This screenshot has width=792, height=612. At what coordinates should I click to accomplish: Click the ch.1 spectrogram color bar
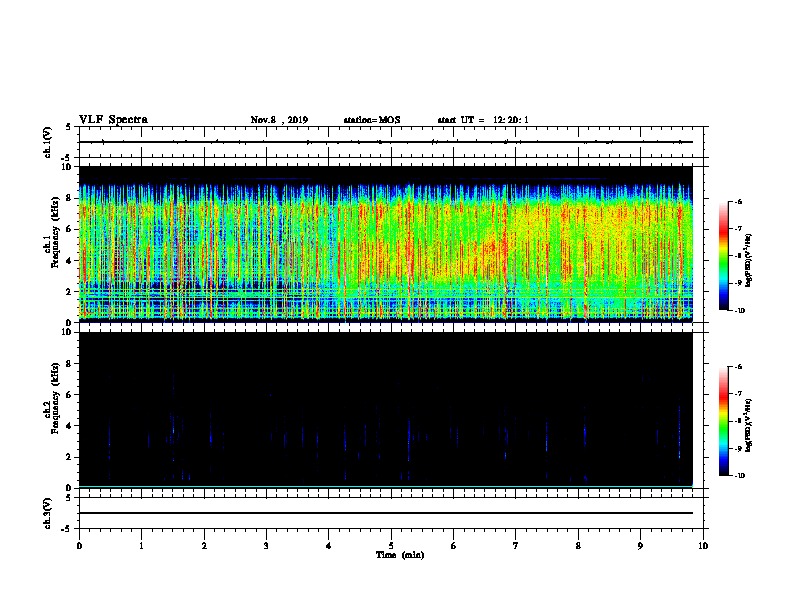click(x=724, y=256)
